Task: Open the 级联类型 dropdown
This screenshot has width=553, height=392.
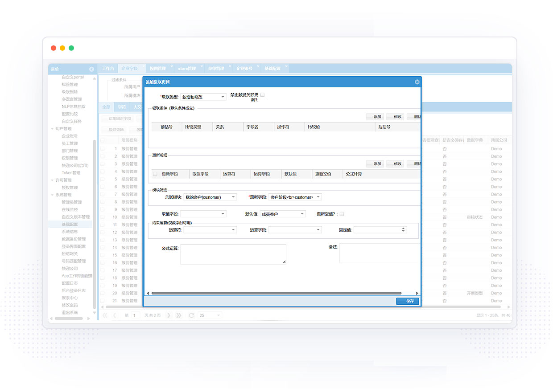Action: coord(223,97)
